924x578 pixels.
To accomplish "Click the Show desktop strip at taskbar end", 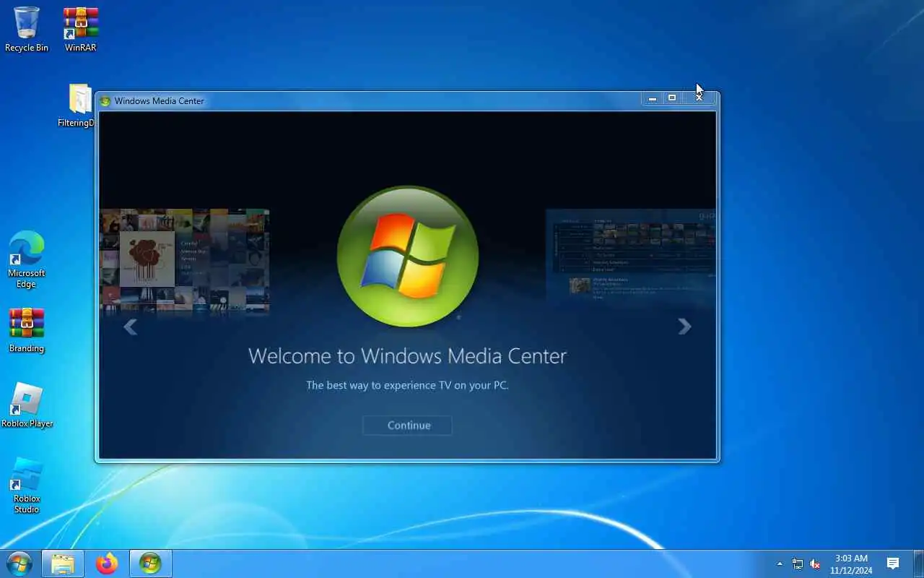I will coord(919,564).
